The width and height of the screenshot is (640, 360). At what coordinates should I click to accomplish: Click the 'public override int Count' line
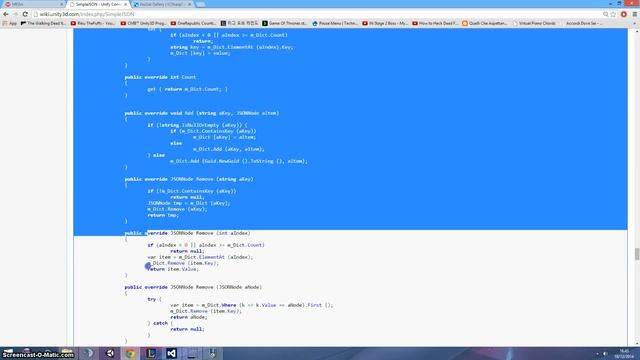point(160,77)
